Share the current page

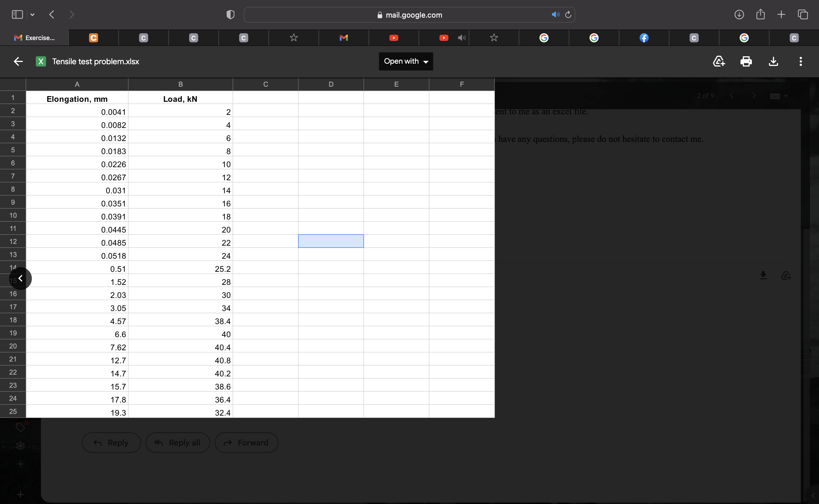pos(760,14)
